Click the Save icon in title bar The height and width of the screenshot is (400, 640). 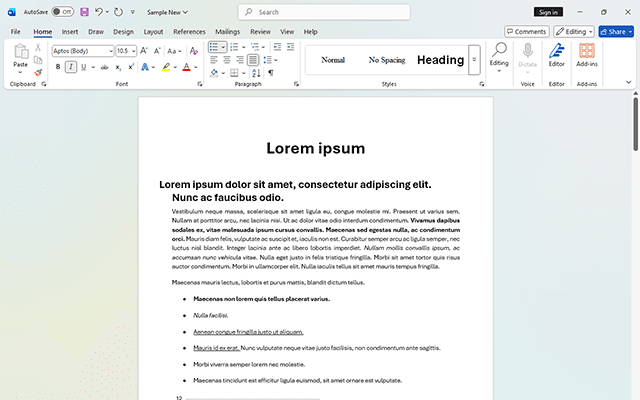coord(84,12)
